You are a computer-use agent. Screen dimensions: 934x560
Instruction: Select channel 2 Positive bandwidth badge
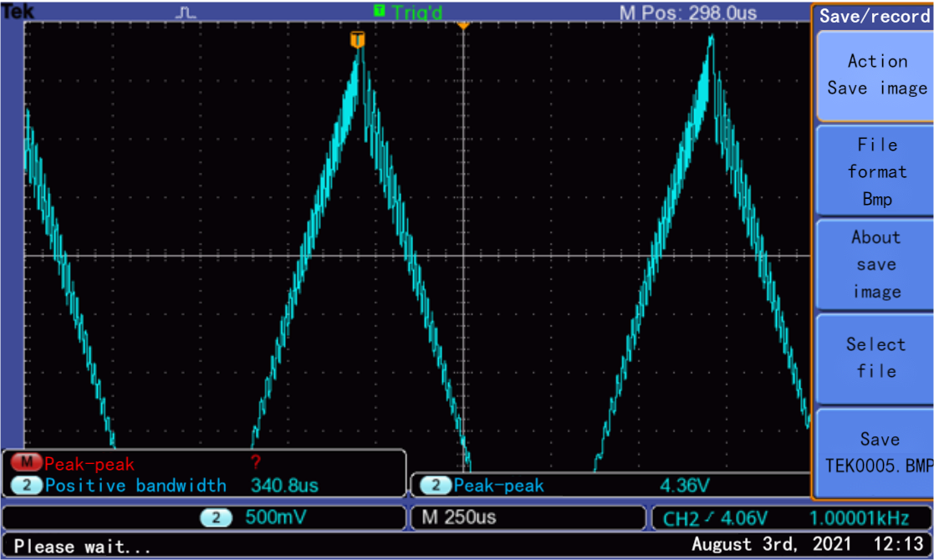(26, 486)
